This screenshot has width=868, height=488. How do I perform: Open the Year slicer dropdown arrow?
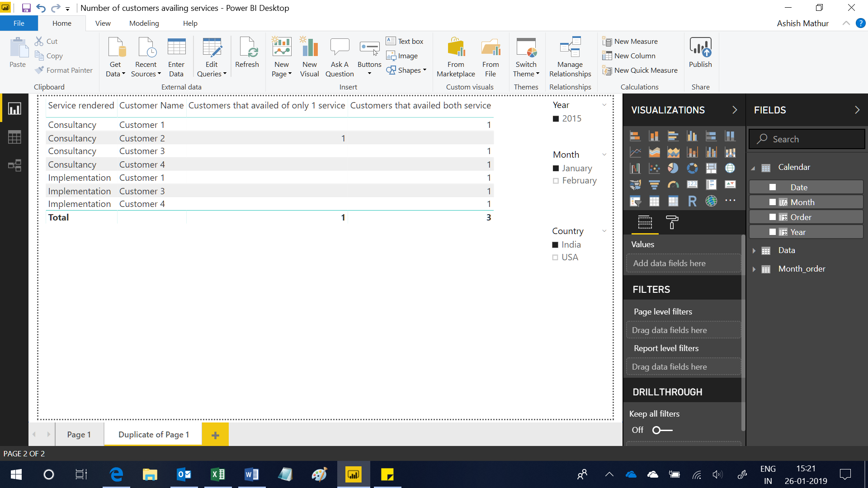pos(604,105)
